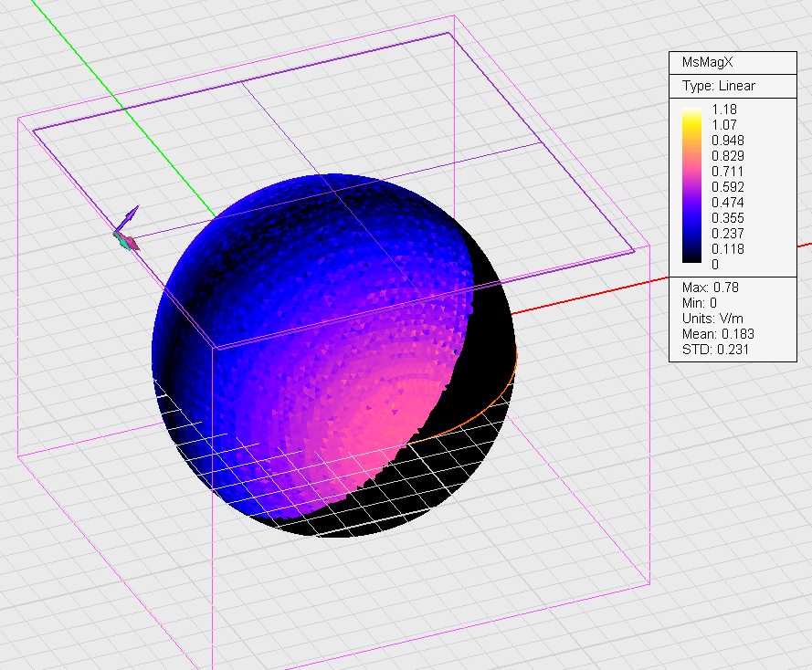
Task: Click the Min: 0 statistic
Action: coord(699,302)
